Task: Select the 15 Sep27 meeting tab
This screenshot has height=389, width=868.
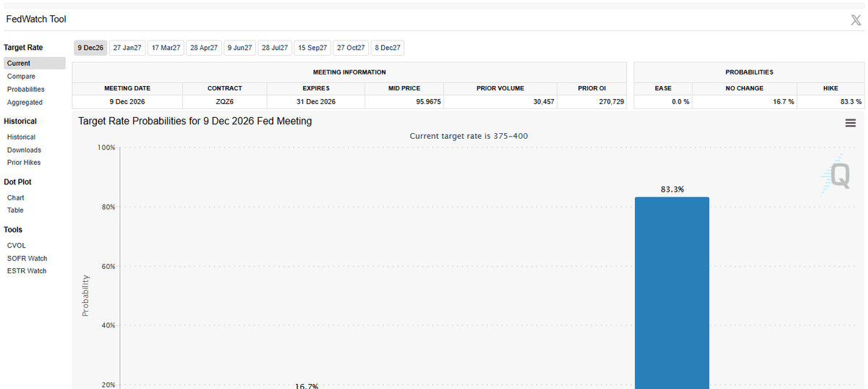Action: (312, 48)
